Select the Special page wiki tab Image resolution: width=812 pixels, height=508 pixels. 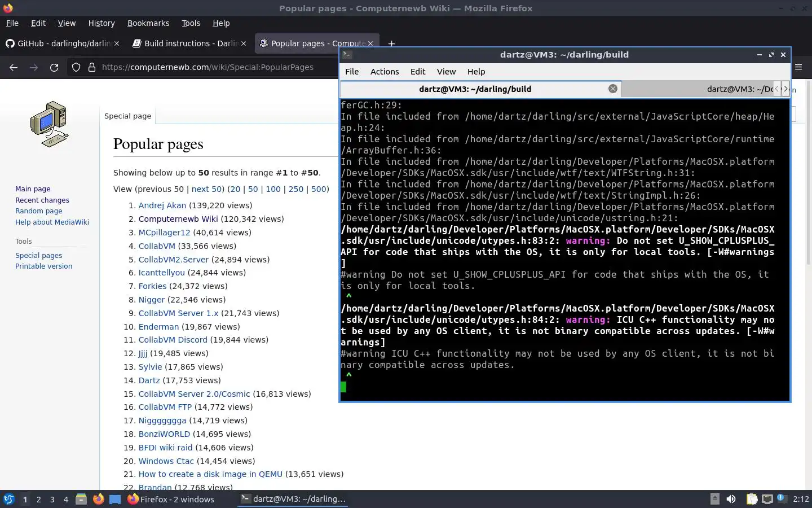point(128,116)
